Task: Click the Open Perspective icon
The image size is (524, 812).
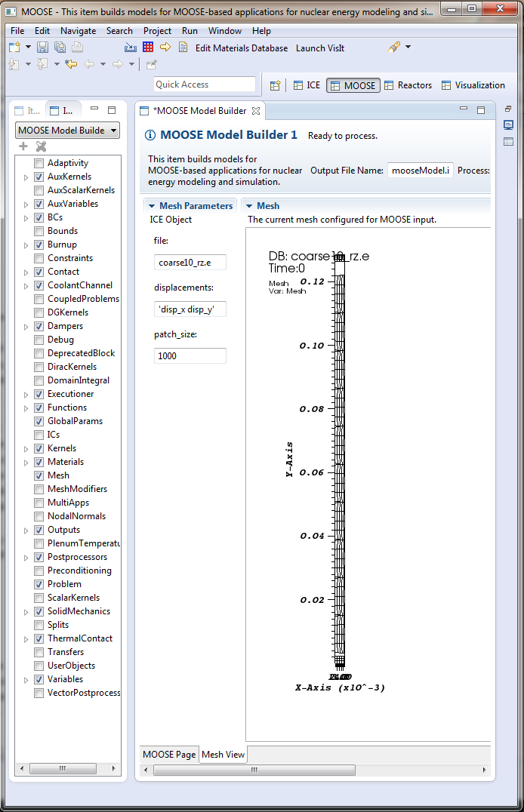Action: coord(276,85)
